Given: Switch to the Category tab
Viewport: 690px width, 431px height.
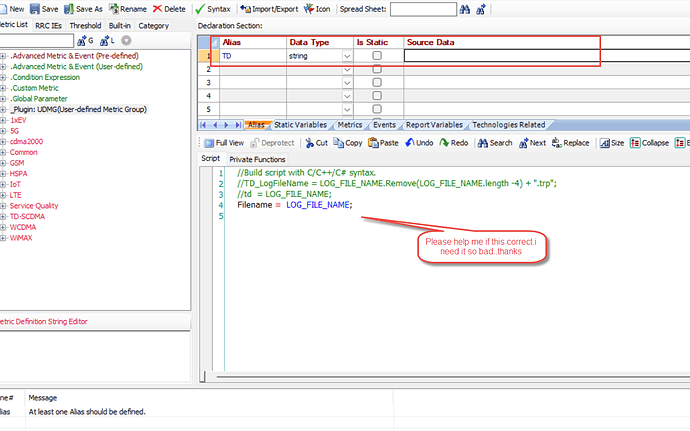Looking at the screenshot, I should click(x=154, y=26).
